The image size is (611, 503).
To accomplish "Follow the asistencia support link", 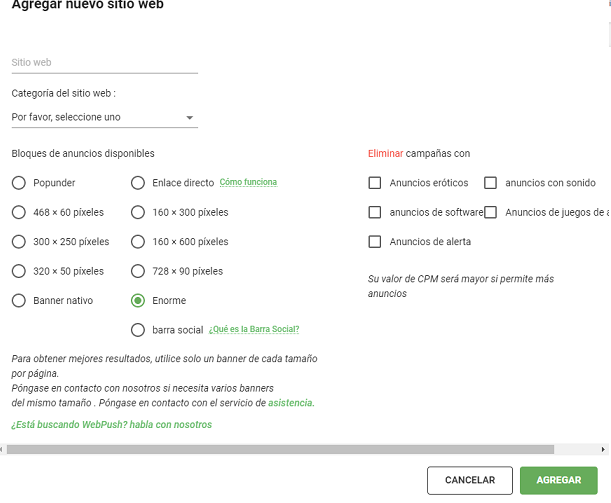I will pyautogui.click(x=291, y=403).
